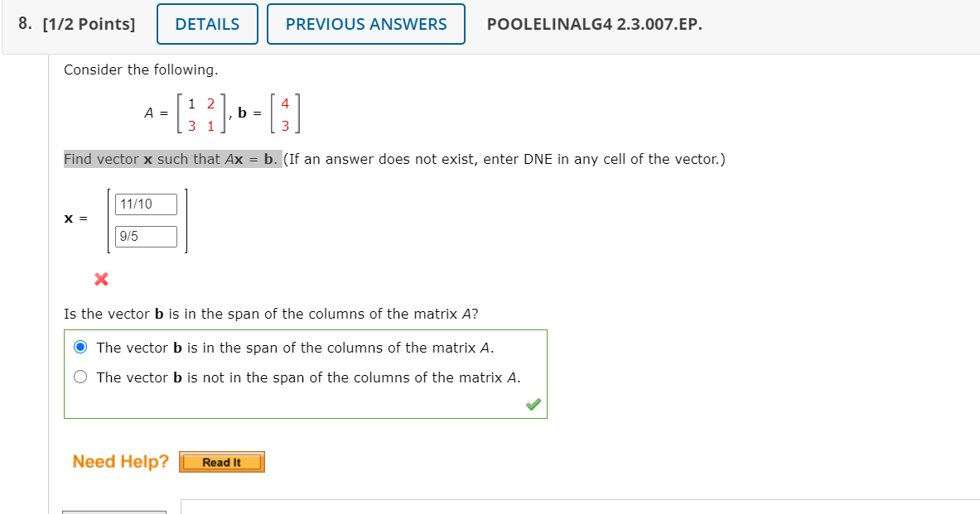
Task: Click inside the answer field containing 9/5
Action: click(x=145, y=236)
